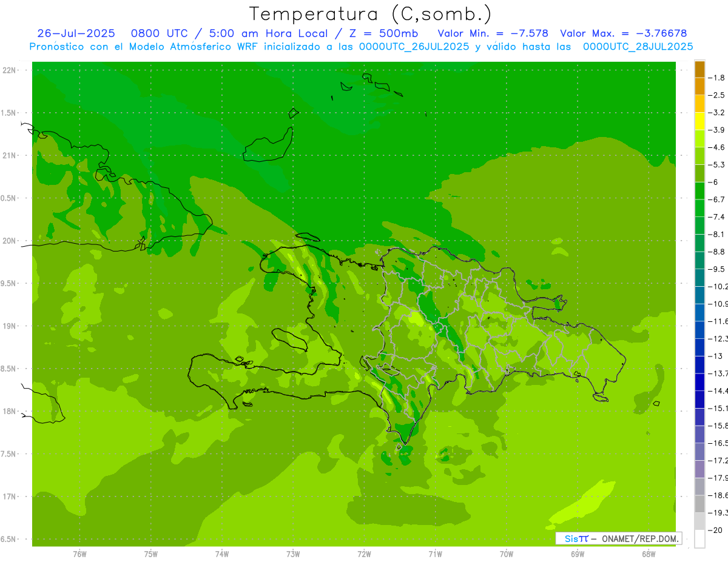Click the '-20' colorbar value
This screenshot has height=562, width=728.
[715, 530]
